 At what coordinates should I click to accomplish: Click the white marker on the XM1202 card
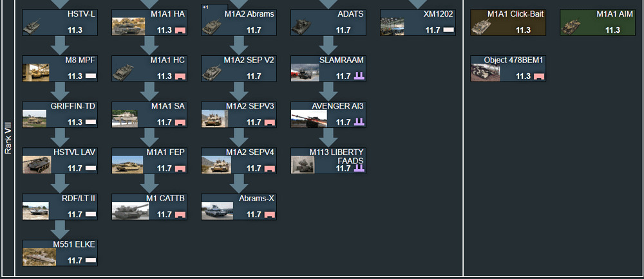448,30
